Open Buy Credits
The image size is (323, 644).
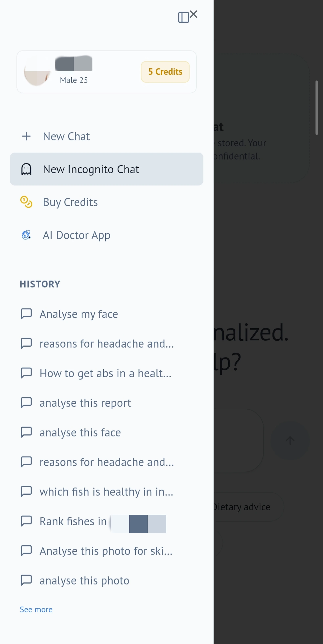pyautogui.click(x=107, y=202)
